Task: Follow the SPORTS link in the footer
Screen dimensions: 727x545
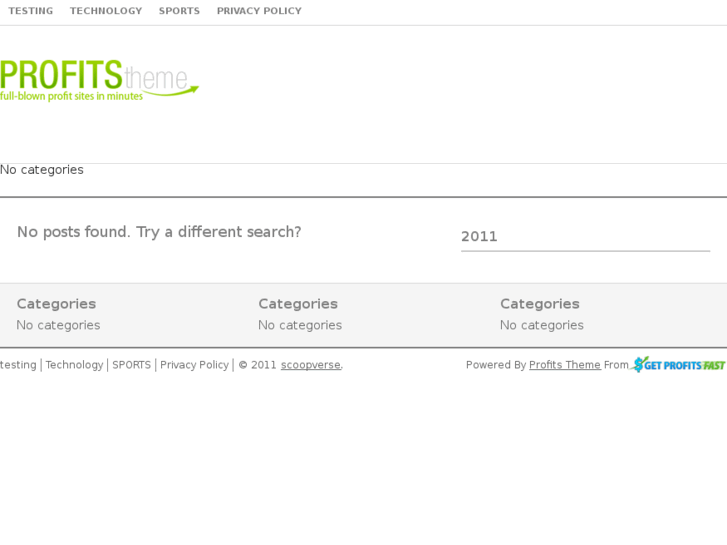Action: pyautogui.click(x=131, y=365)
